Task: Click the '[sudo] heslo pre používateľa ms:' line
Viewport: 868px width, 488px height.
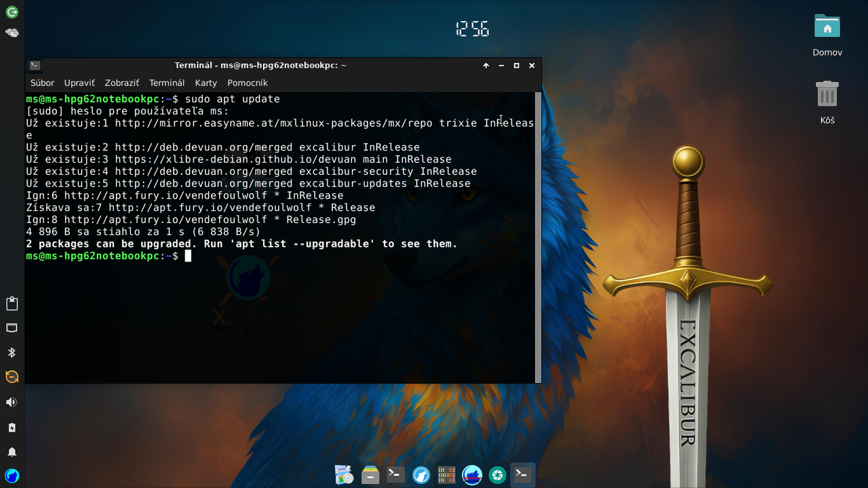Action: (127, 111)
